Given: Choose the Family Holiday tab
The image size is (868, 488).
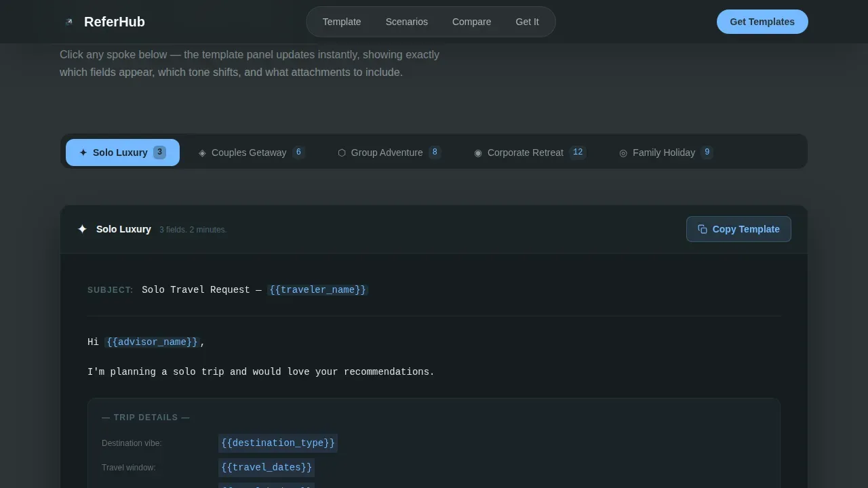Looking at the screenshot, I should click(x=666, y=152).
